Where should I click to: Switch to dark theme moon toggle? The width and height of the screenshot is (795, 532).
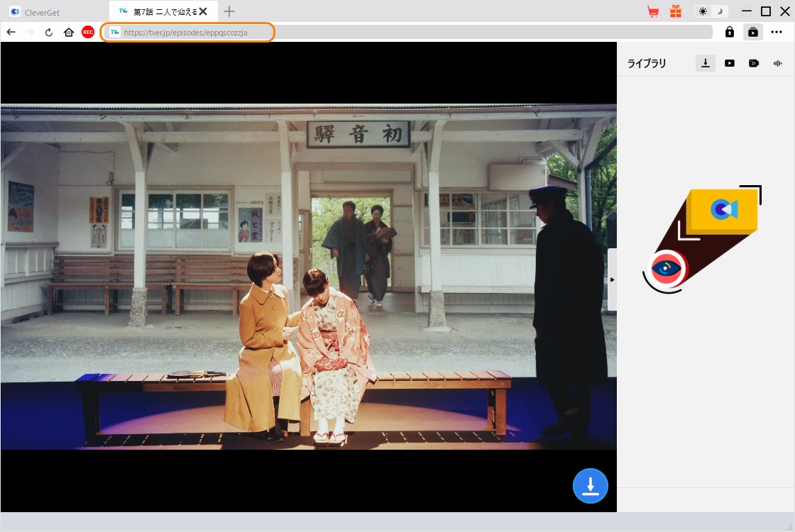(x=720, y=11)
